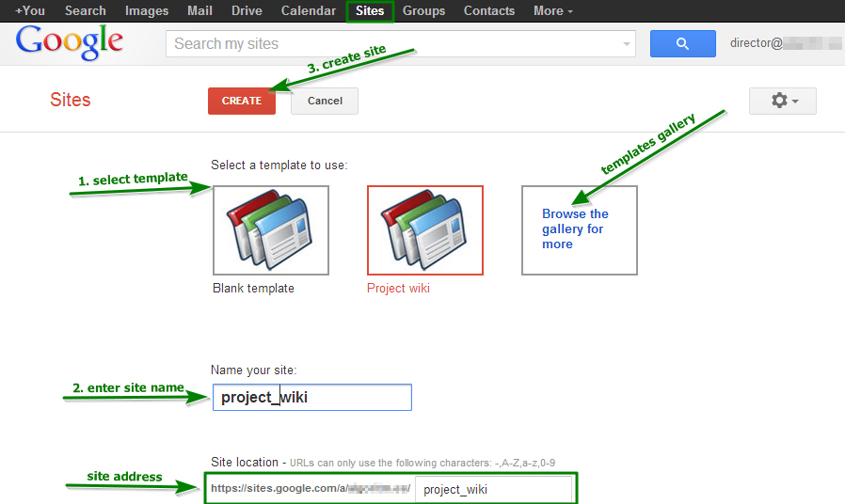This screenshot has height=504, width=845.
Task: Click the Cancel button
Action: pyautogui.click(x=325, y=101)
